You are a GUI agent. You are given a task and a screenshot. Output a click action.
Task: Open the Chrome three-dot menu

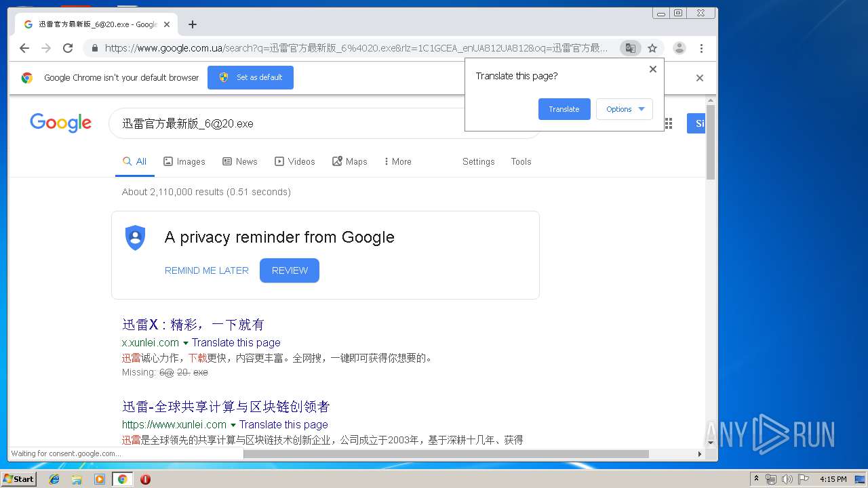(701, 48)
